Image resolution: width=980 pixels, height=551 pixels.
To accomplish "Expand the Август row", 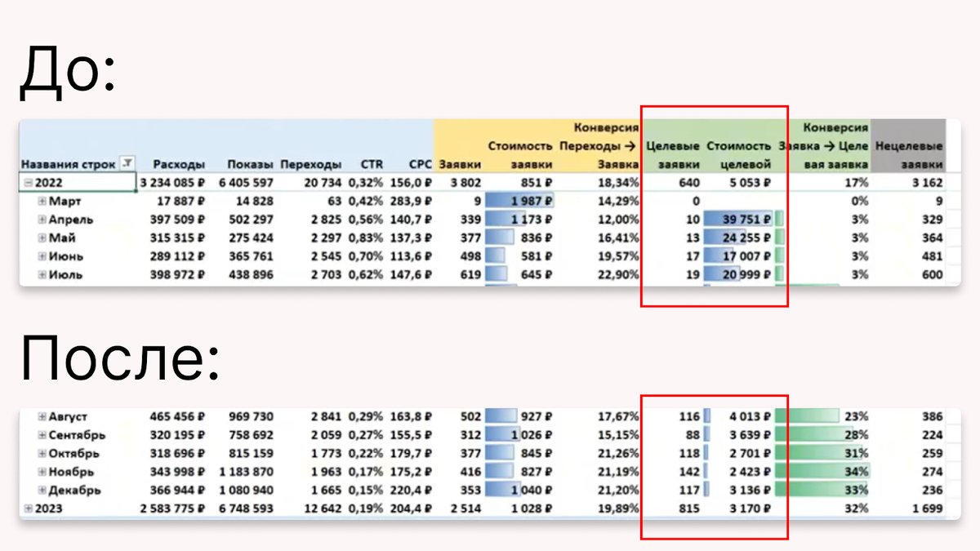I will tap(42, 416).
